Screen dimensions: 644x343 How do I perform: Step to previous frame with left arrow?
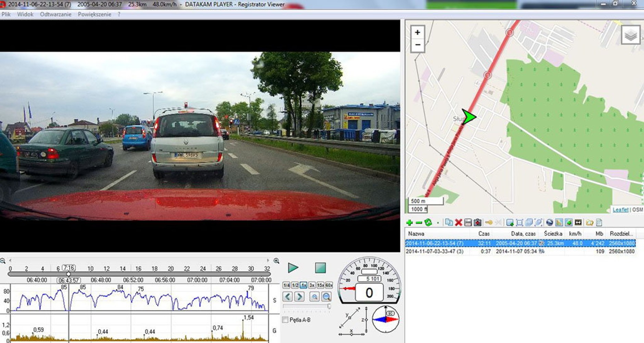click(287, 296)
